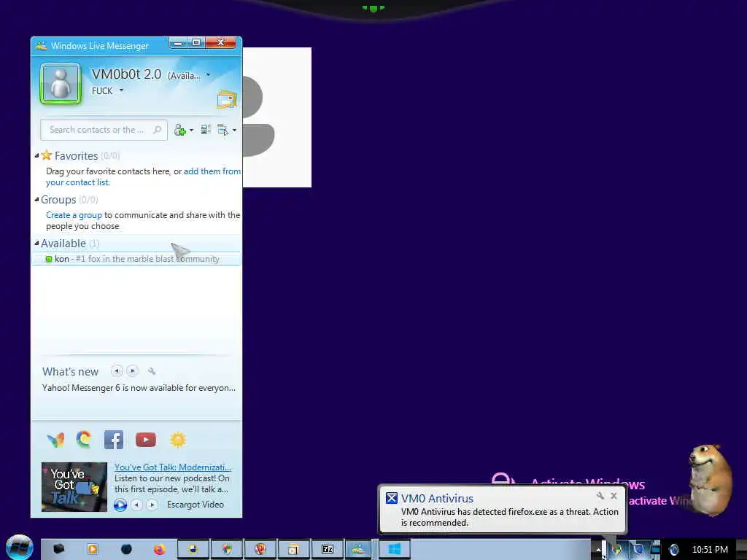747x560 pixels.
Task: Collapse the Groups section
Action: tap(36, 200)
